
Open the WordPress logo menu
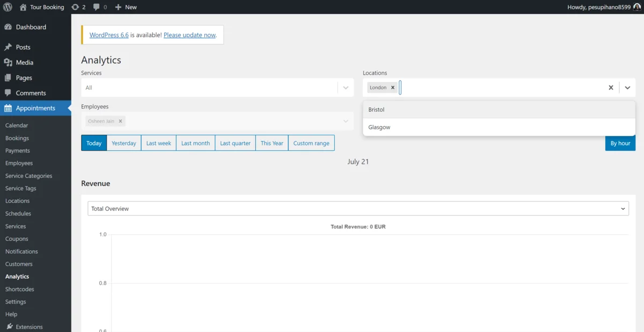click(8, 7)
